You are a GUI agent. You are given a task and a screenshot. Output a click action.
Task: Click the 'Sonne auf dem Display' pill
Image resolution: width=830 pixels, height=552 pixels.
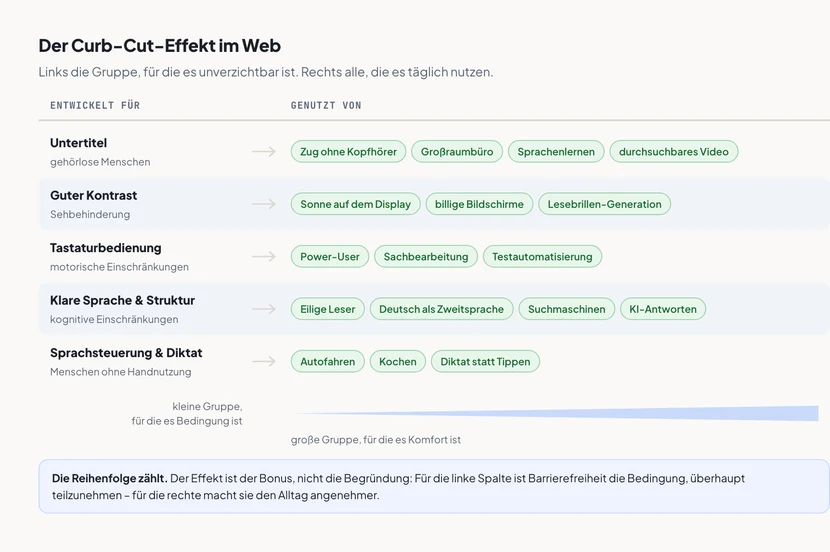point(355,204)
